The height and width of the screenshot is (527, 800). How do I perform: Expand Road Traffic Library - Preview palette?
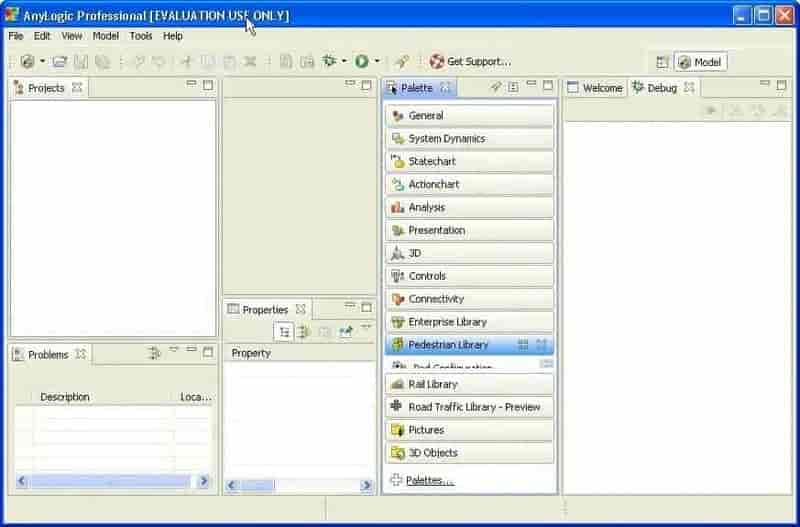469,407
